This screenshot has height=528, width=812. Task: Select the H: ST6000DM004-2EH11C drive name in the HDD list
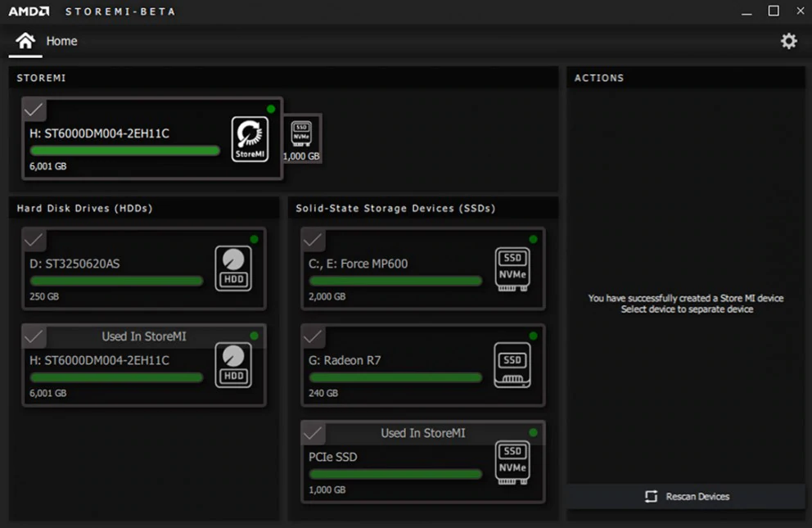pyautogui.click(x=100, y=360)
